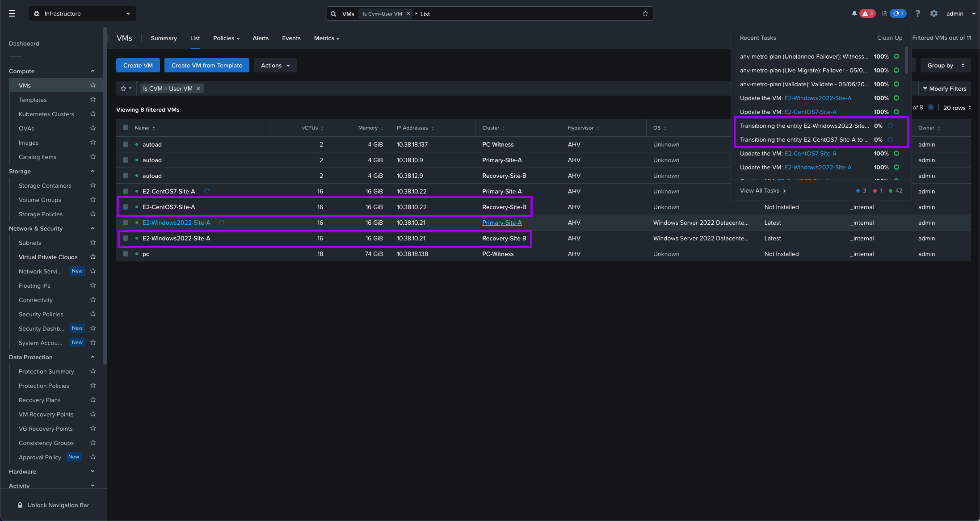
Task: Switch to the List tab
Action: point(195,38)
